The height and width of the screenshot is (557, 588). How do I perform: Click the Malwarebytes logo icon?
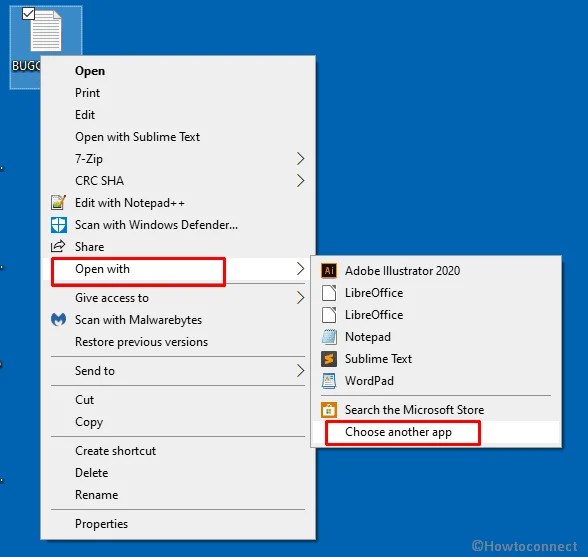[58, 320]
